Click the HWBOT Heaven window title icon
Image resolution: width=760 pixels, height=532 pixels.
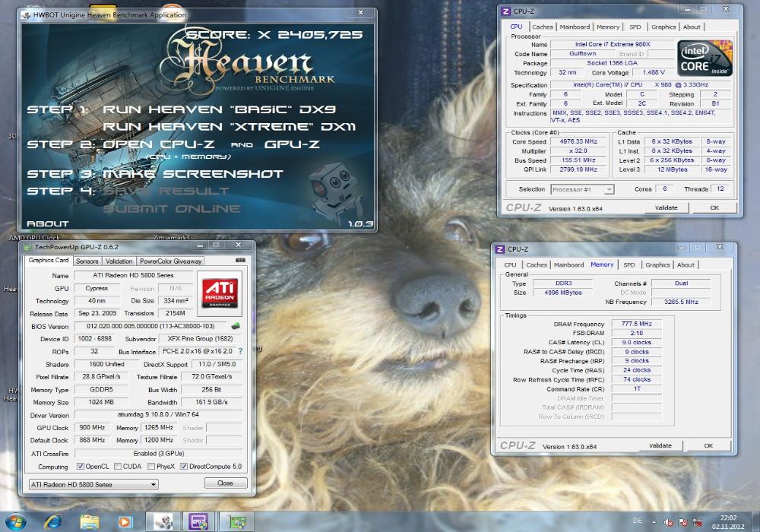click(x=26, y=15)
